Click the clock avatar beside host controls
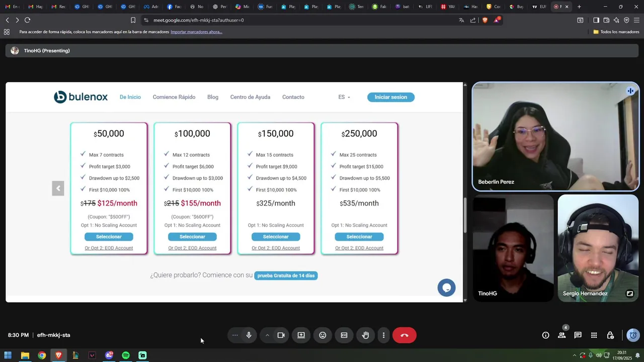 [x=633, y=335]
